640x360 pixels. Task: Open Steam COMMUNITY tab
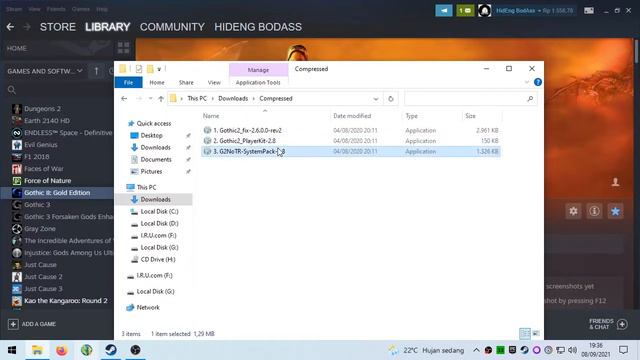pos(172,27)
